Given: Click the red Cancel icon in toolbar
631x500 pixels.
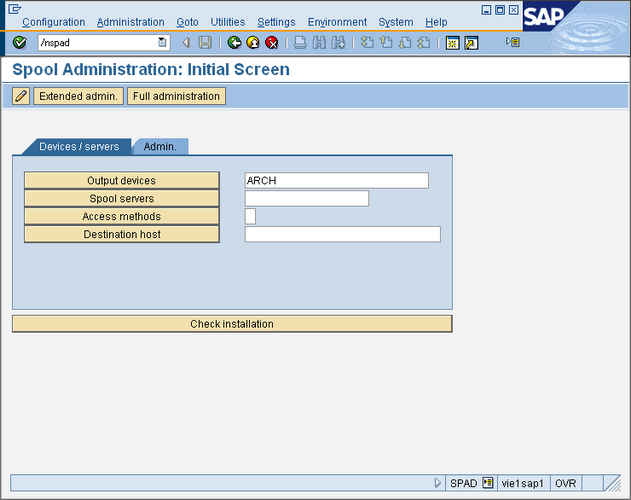Looking at the screenshot, I should pos(271,42).
